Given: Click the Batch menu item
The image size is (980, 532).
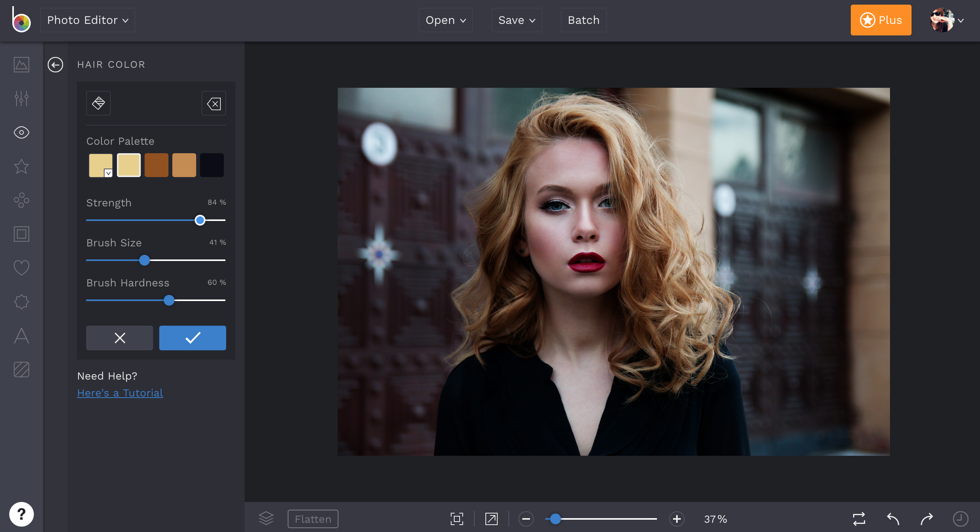Looking at the screenshot, I should coord(583,20).
